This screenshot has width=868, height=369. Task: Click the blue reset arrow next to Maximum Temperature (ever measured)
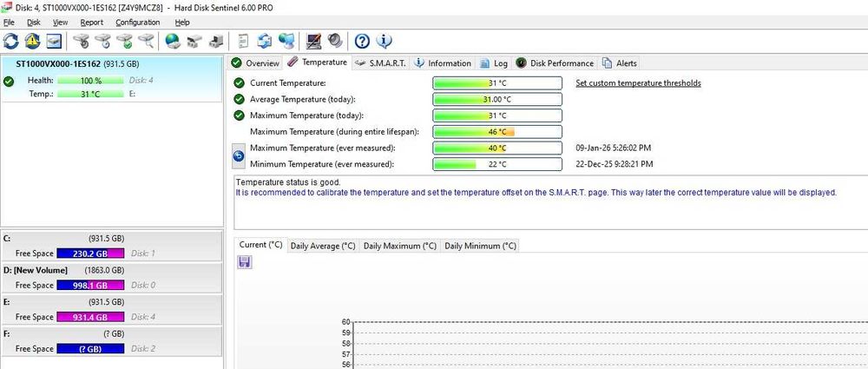click(x=237, y=156)
